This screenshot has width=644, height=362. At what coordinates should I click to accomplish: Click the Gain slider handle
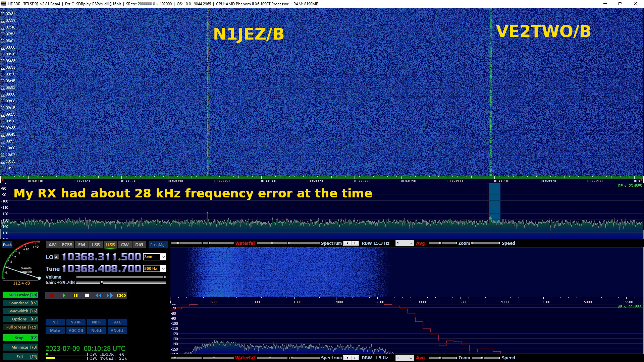pos(101,283)
